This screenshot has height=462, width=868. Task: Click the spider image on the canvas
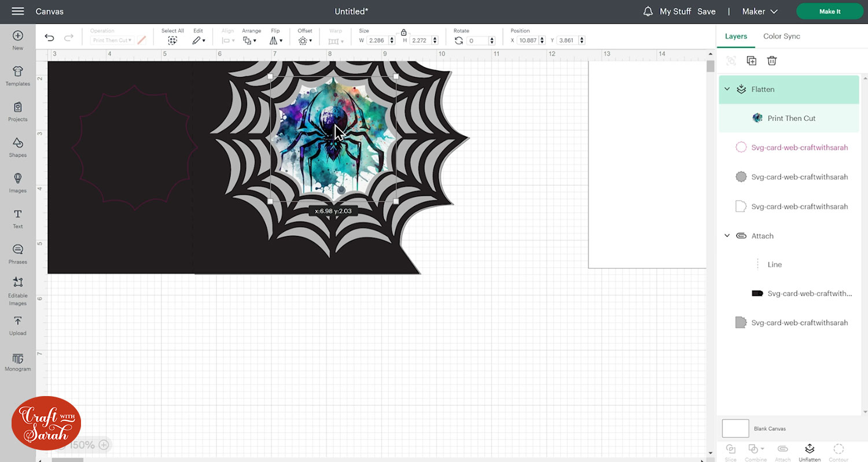[x=333, y=139]
